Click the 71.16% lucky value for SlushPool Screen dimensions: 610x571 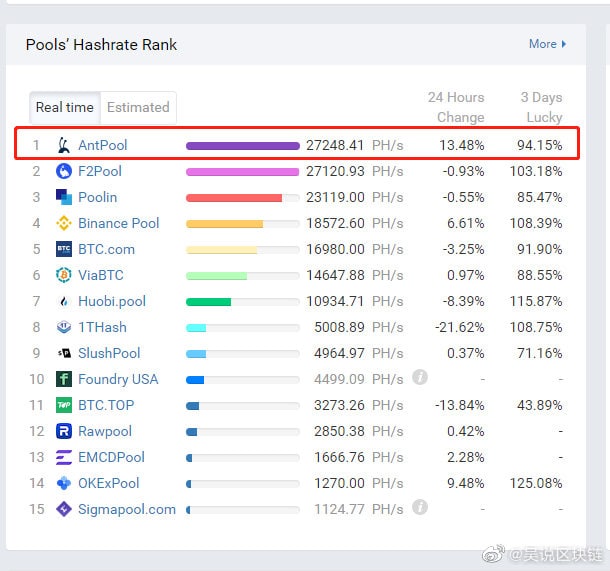[x=540, y=353]
